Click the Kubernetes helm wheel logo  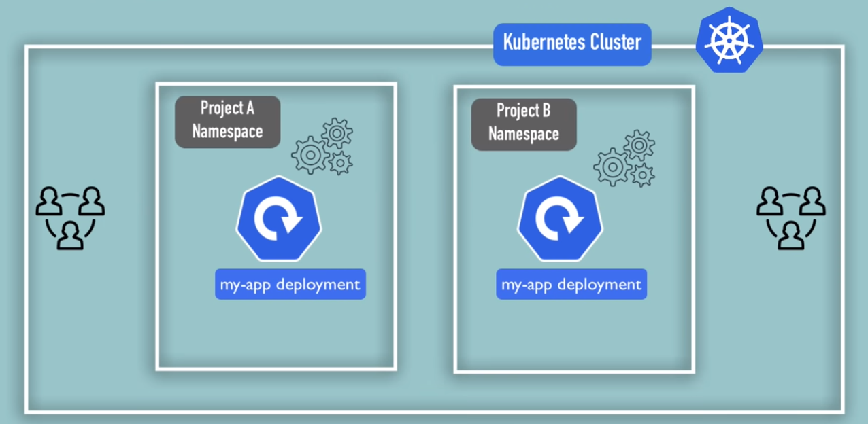[729, 41]
